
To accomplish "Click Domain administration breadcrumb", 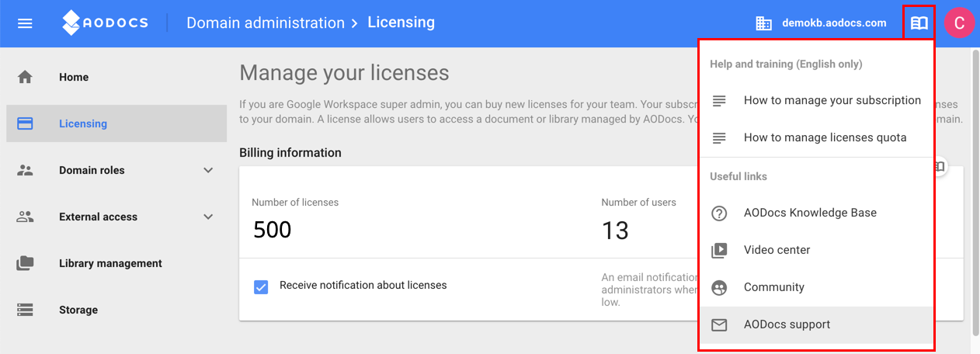I will coord(266,23).
